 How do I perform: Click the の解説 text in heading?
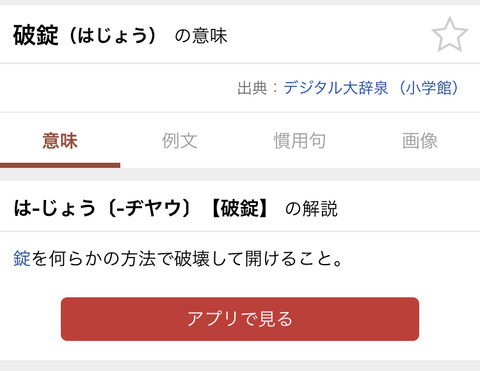click(x=311, y=209)
